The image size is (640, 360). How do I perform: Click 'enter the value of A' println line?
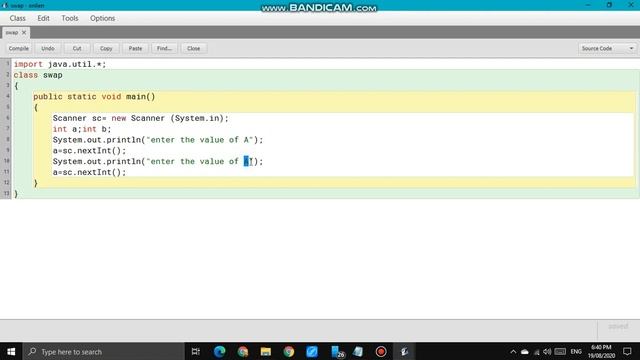(158, 140)
